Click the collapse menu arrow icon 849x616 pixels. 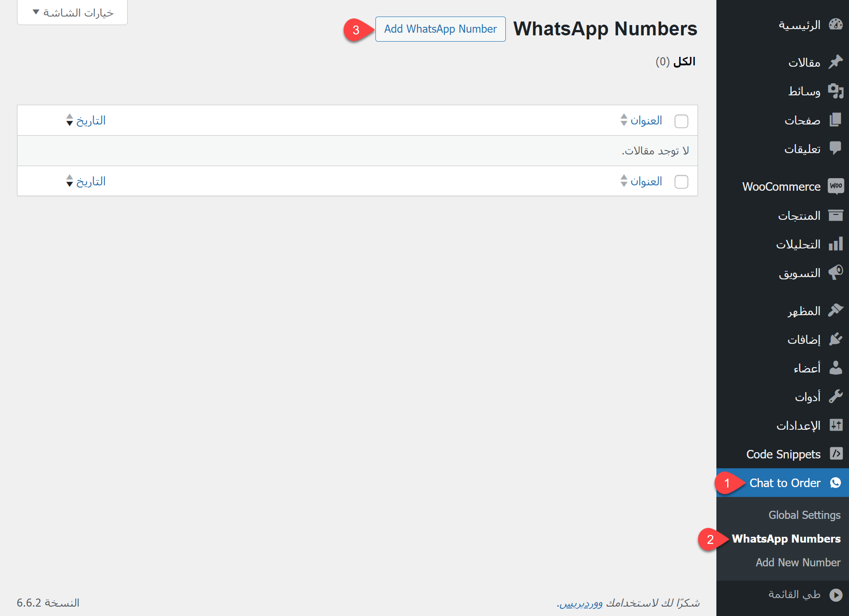pos(836,595)
